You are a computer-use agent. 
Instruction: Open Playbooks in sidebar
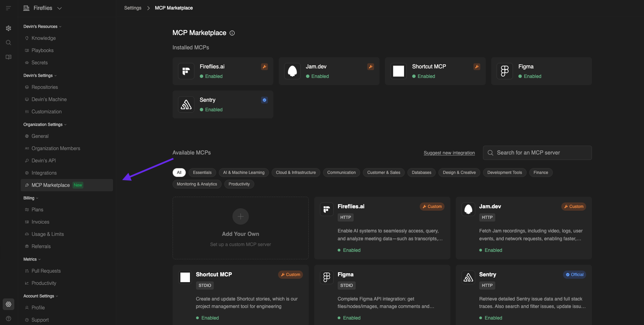pyautogui.click(x=67, y=50)
